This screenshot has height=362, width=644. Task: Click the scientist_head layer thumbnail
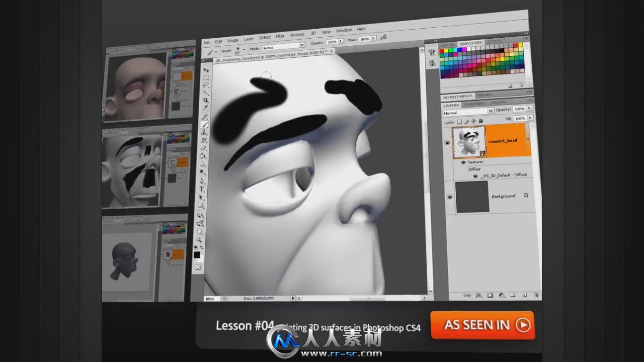[x=469, y=142]
